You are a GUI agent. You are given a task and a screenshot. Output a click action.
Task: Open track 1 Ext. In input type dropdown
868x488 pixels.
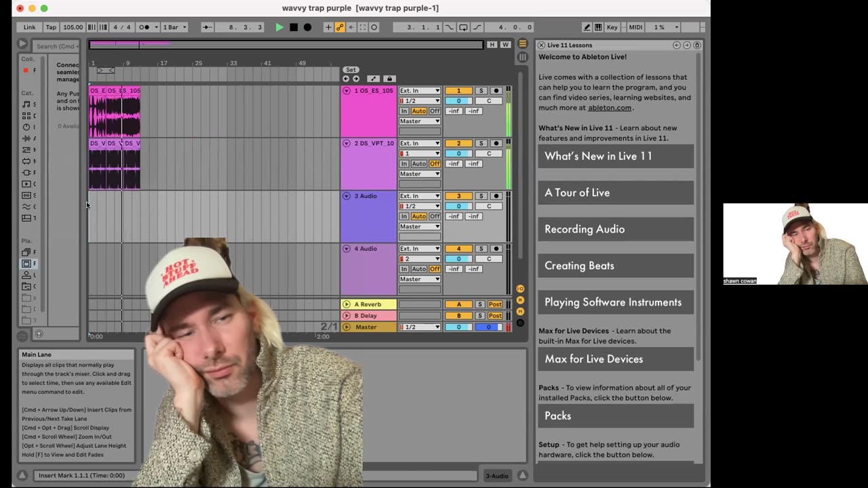coord(420,91)
